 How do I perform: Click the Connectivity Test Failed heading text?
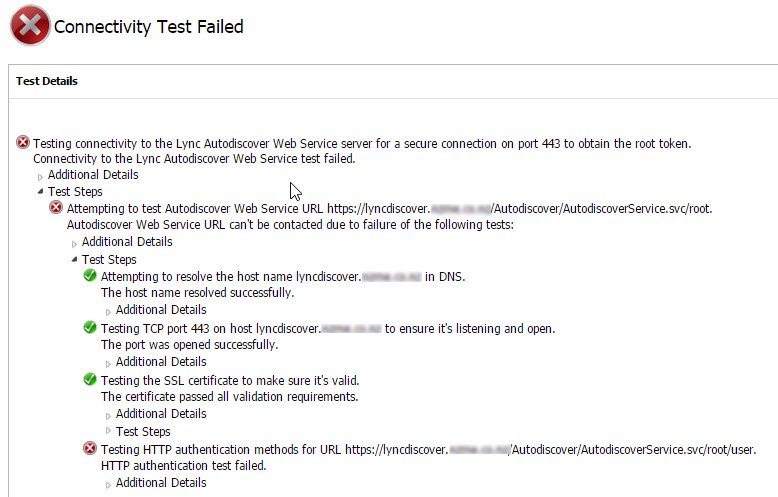pos(148,27)
